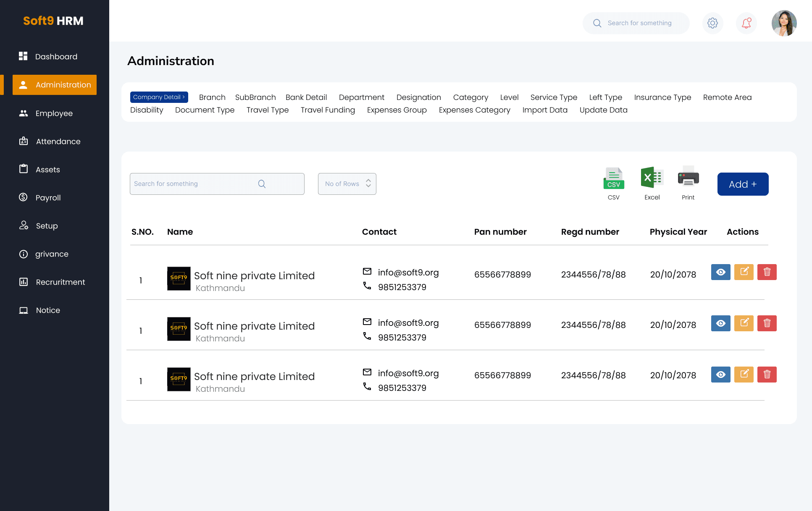Focus the header search field

tap(636, 23)
